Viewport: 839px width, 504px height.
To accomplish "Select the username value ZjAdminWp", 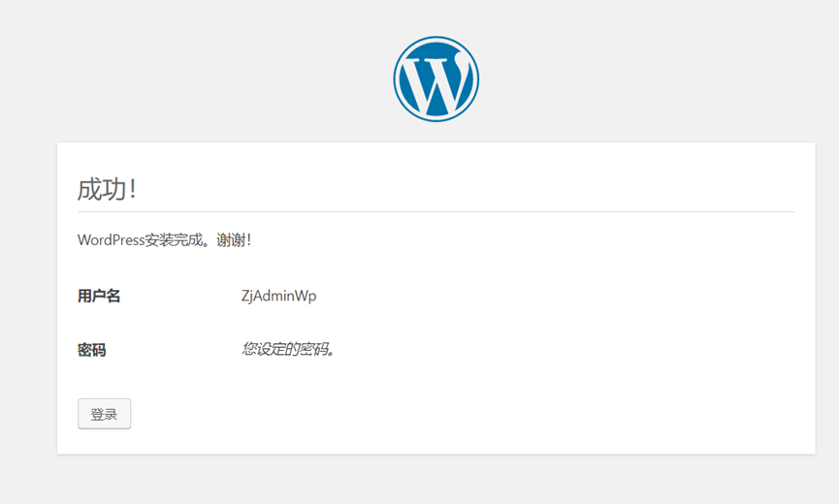I will [278, 296].
